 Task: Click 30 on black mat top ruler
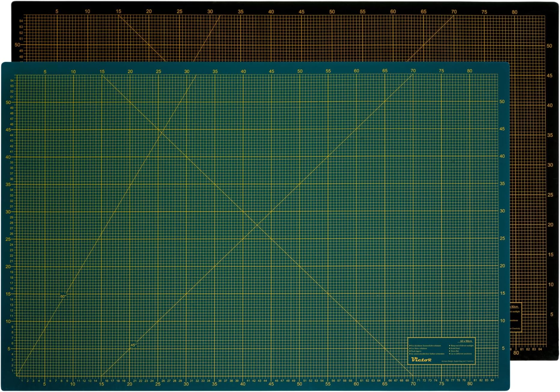point(210,11)
